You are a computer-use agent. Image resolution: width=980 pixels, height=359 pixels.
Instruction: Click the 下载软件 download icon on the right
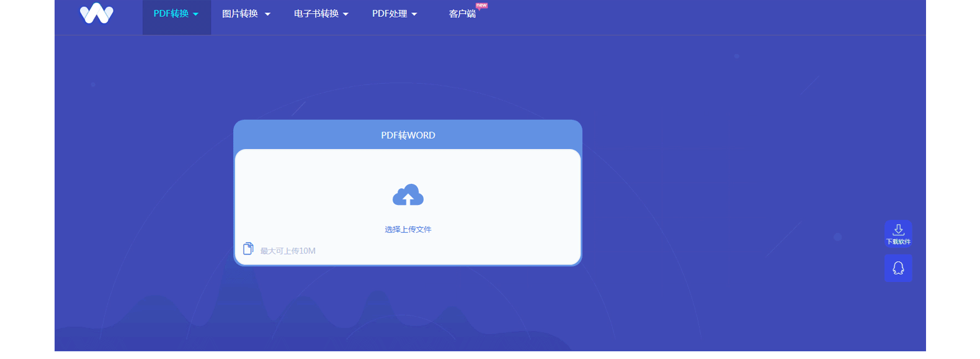(898, 229)
